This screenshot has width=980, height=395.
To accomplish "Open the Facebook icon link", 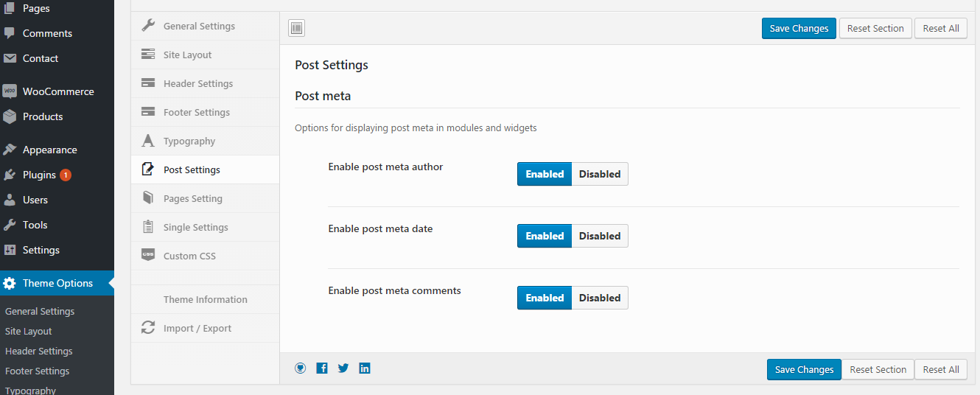I will (322, 368).
